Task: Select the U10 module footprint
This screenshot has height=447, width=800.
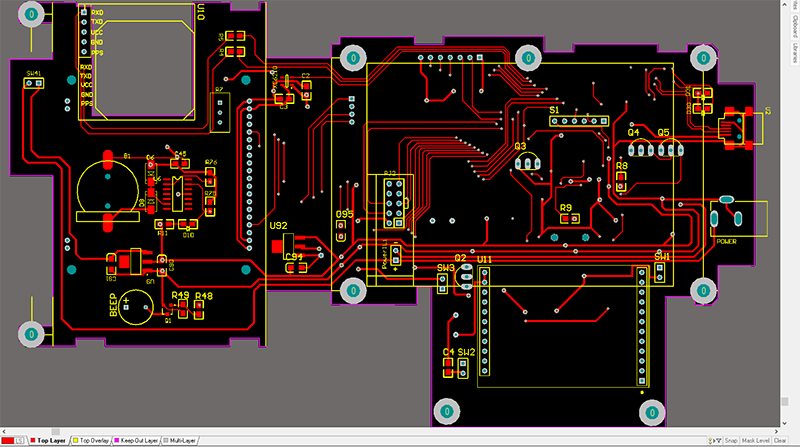Action: [137, 62]
